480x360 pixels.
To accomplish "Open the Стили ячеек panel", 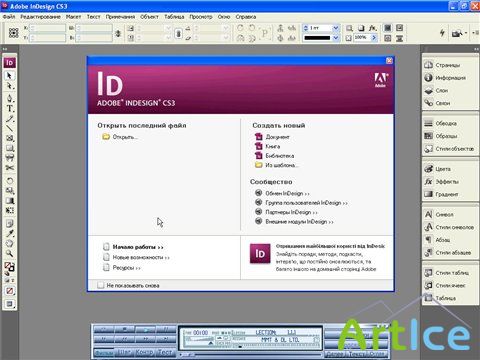I will point(450,285).
